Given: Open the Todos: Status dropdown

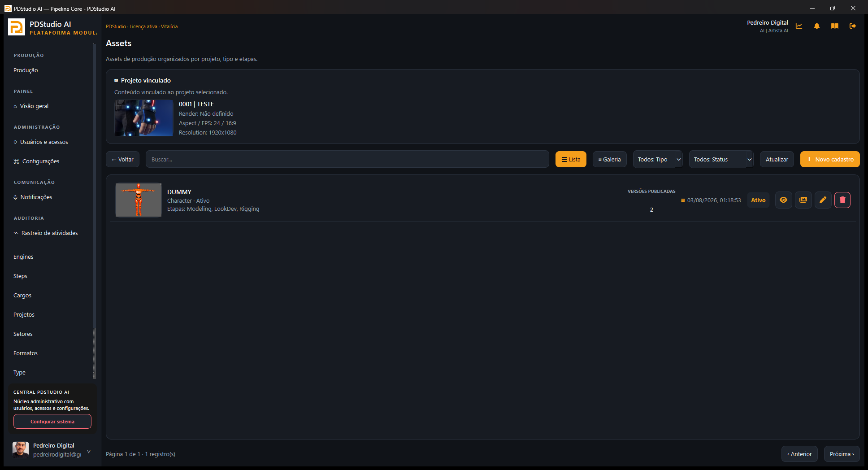Looking at the screenshot, I should pyautogui.click(x=721, y=159).
